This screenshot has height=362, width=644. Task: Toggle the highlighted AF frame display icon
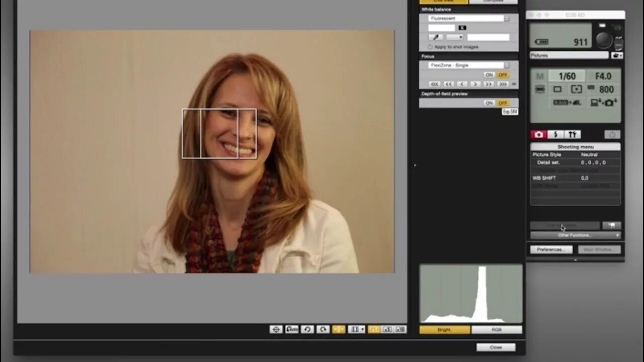coord(339,329)
